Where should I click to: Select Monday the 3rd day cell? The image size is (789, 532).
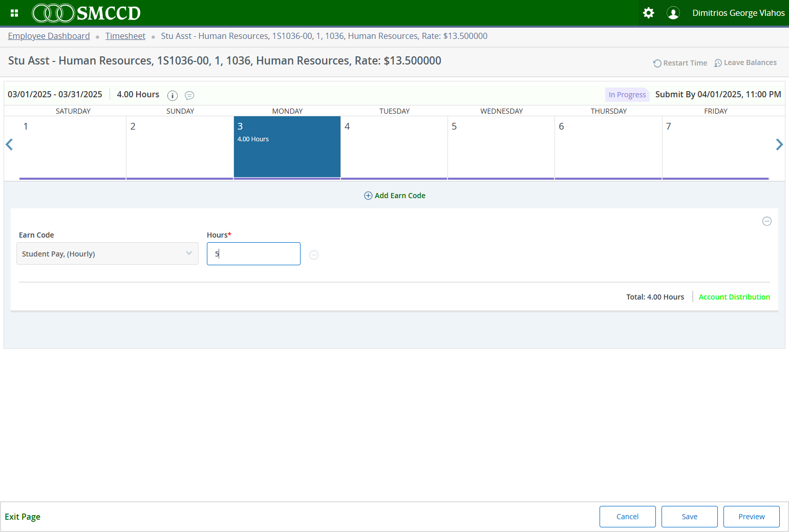pos(287,147)
